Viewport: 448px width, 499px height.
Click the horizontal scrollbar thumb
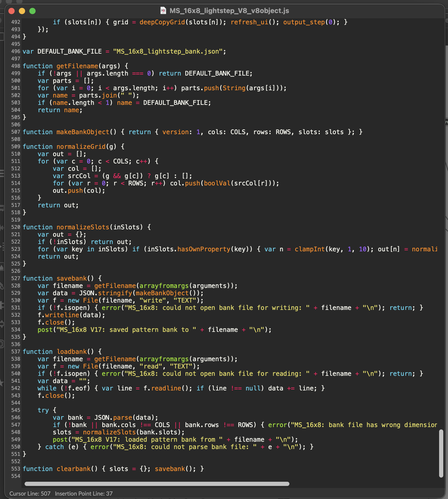(x=157, y=484)
